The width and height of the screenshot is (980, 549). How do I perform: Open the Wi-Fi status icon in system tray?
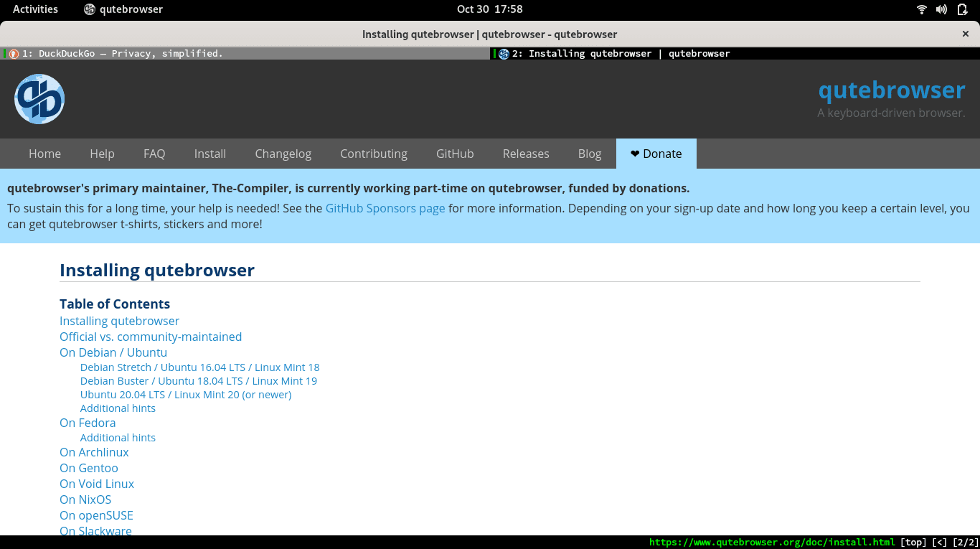pos(922,9)
